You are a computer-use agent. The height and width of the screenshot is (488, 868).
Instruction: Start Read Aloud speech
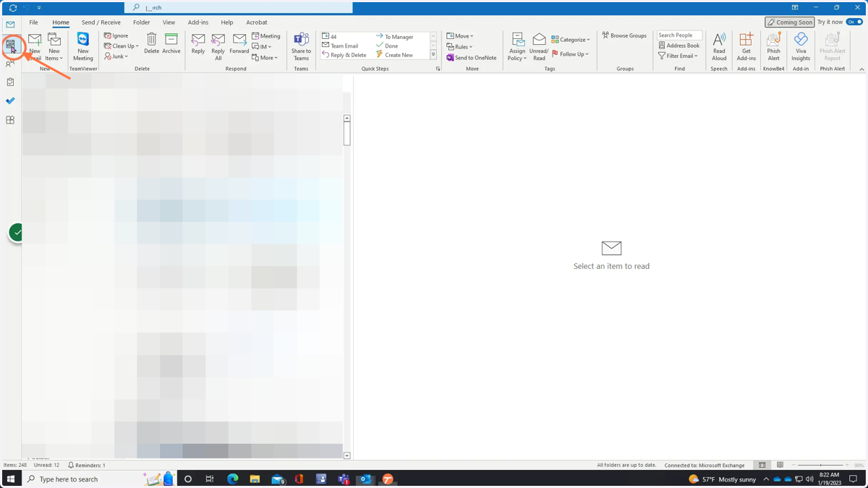point(719,47)
